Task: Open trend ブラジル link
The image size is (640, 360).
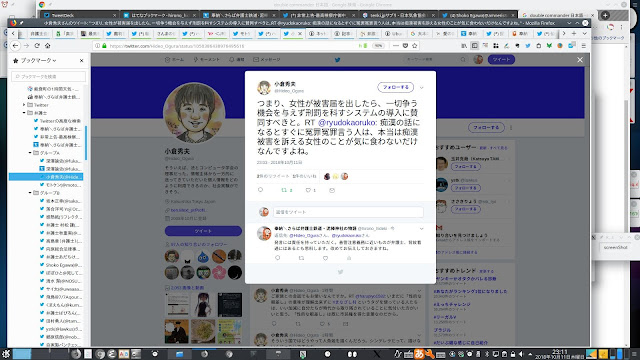Action: pos(442,330)
